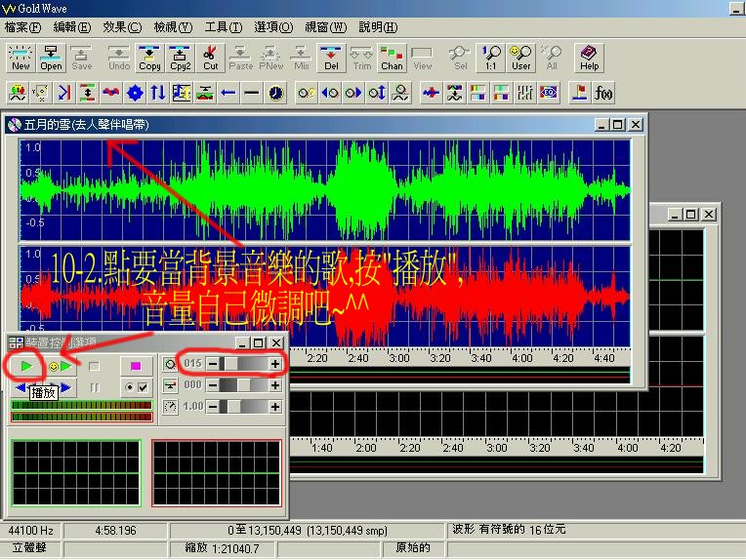Viewport: 746px width, 560px height.
Task: Increase volume with the plus button beside 015
Action: point(275,364)
